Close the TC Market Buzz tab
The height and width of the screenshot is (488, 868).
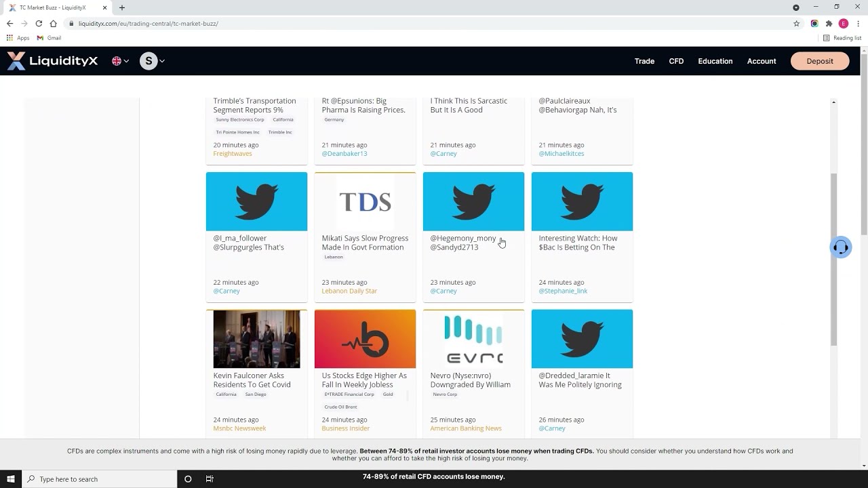[104, 7]
